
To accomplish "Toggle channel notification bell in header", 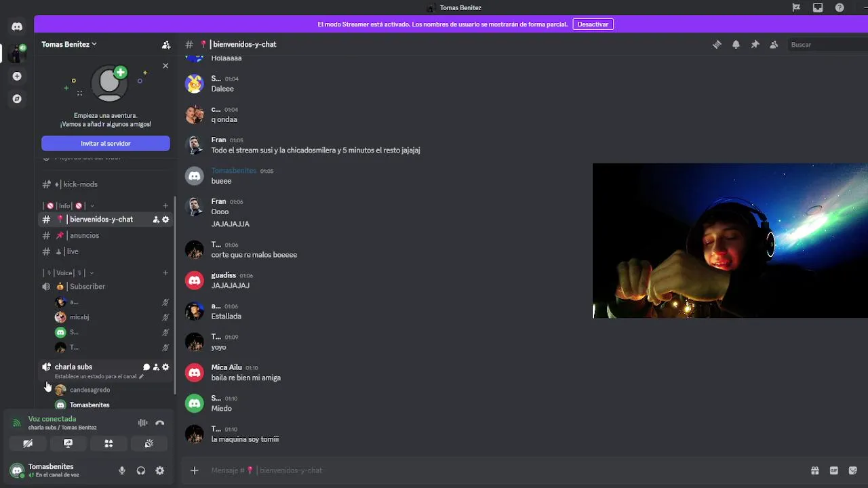I will click(x=736, y=45).
